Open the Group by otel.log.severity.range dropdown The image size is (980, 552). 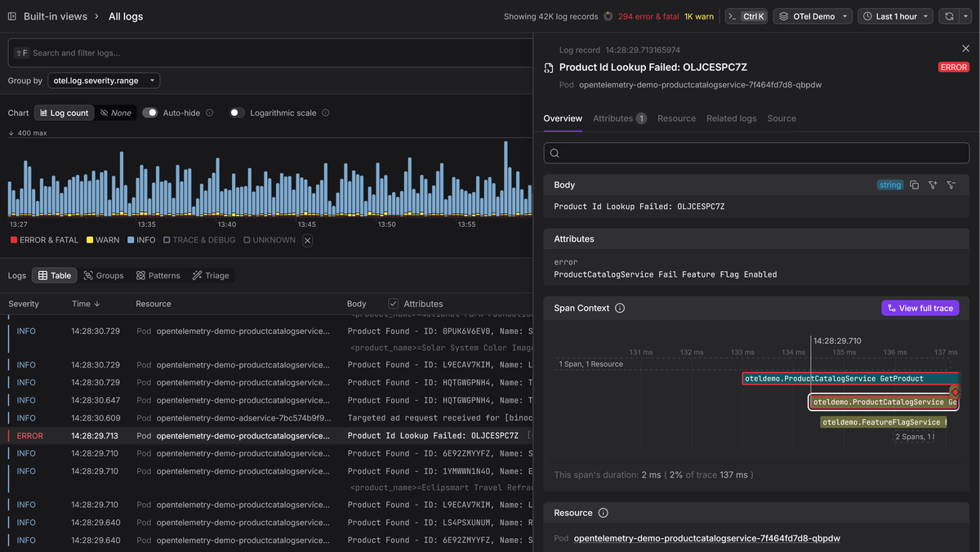[104, 81]
